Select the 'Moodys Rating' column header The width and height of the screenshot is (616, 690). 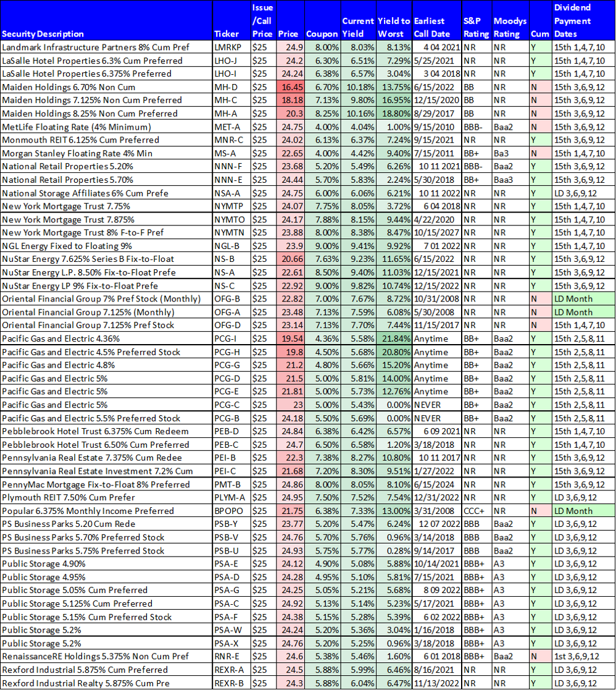tap(510, 20)
